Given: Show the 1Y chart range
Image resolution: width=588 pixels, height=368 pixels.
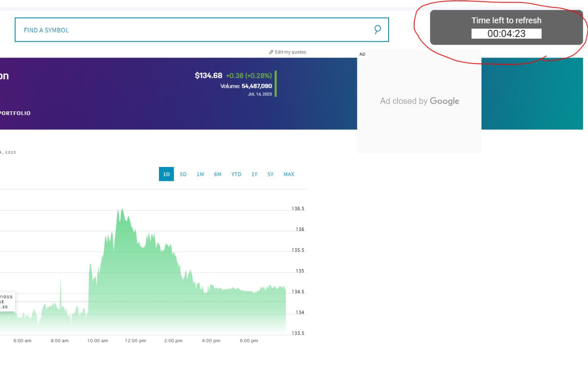Looking at the screenshot, I should (254, 174).
